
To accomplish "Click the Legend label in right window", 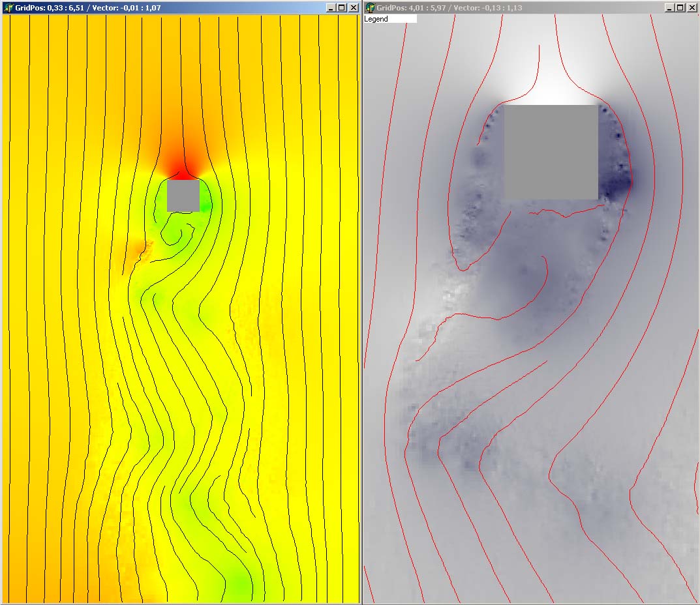I will click(376, 20).
